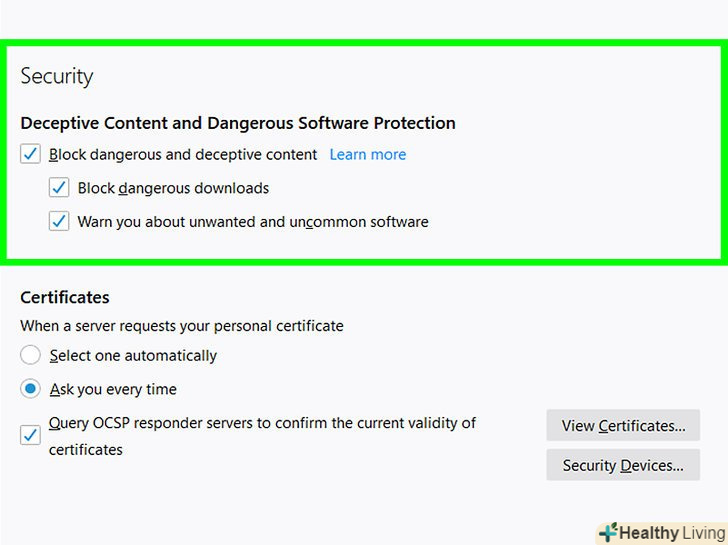Untick the Block dangerous downloads checkbox
Image resolution: width=728 pixels, height=545 pixels.
59,188
